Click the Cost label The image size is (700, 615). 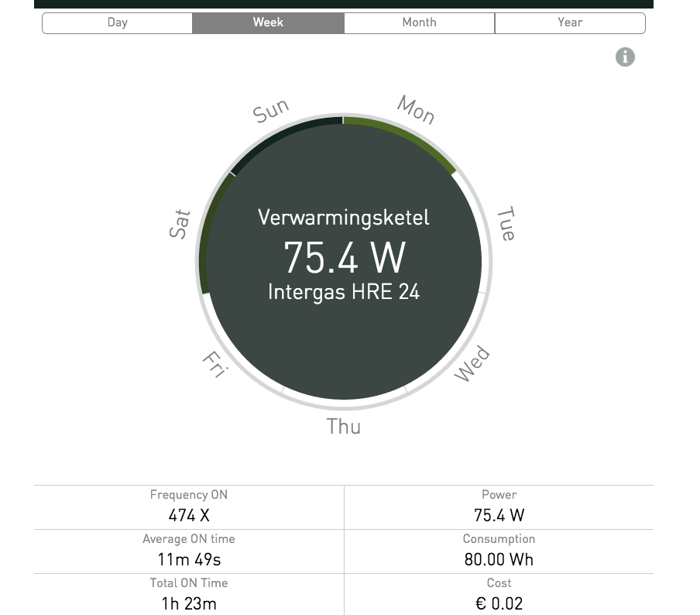pyautogui.click(x=499, y=583)
